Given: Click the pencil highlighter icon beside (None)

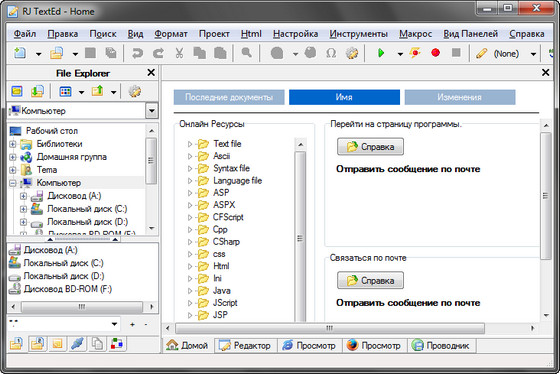Looking at the screenshot, I should (x=481, y=53).
